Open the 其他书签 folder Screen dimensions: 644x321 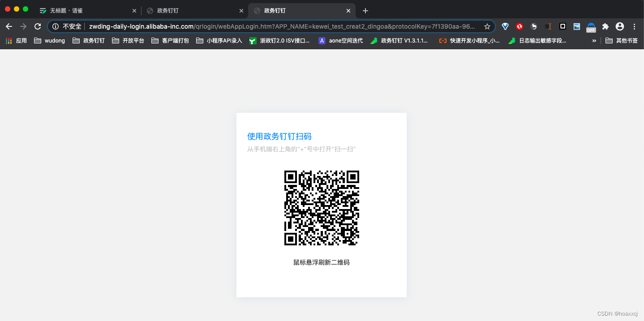tap(622, 41)
